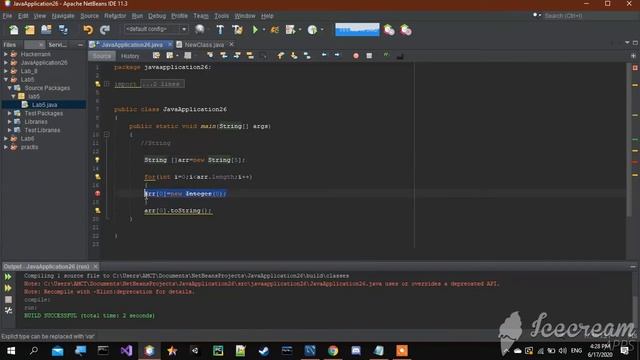Click the red error badge on line 17
This screenshot has height=360, width=640.
pyautogui.click(x=98, y=193)
